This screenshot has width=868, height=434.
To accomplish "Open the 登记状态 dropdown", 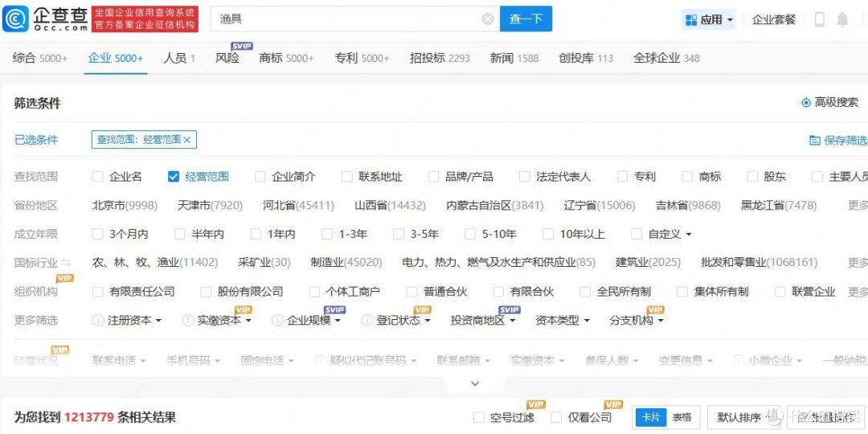I will click(403, 320).
